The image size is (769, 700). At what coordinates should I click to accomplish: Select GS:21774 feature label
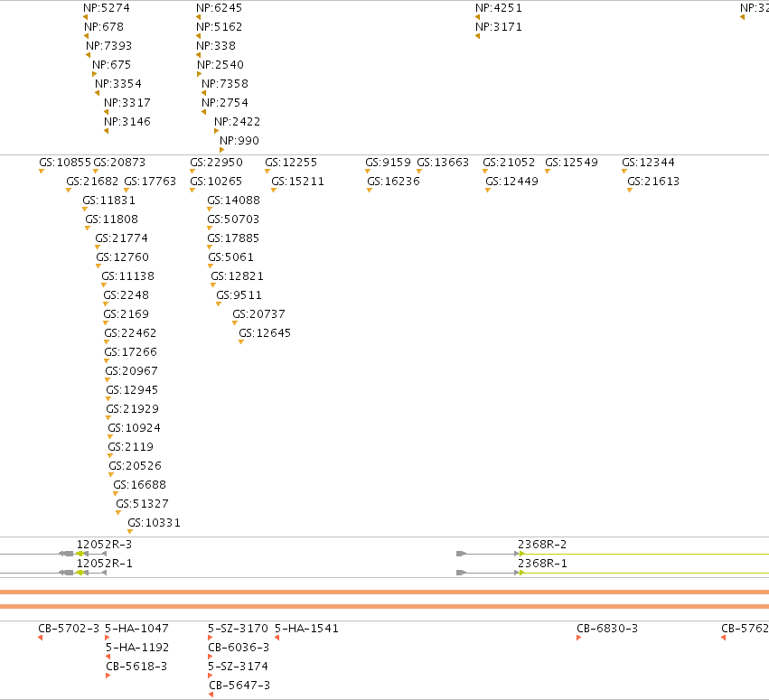[x=122, y=238]
